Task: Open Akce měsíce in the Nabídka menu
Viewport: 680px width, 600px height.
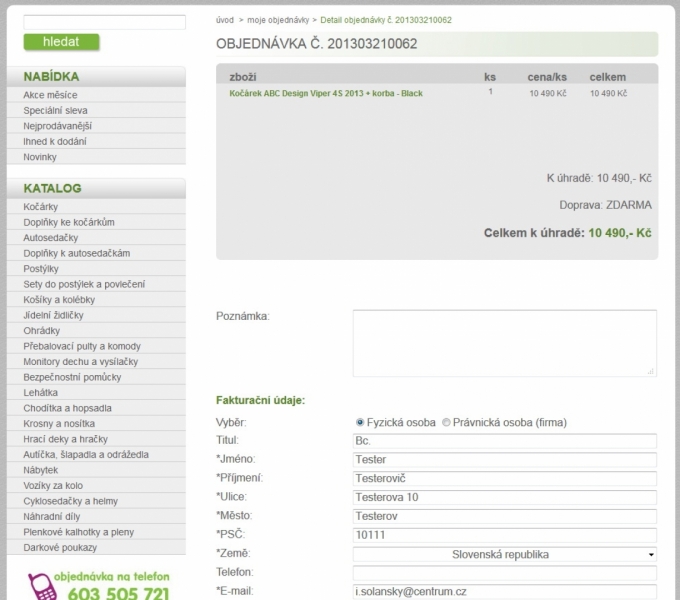Action: (x=50, y=95)
